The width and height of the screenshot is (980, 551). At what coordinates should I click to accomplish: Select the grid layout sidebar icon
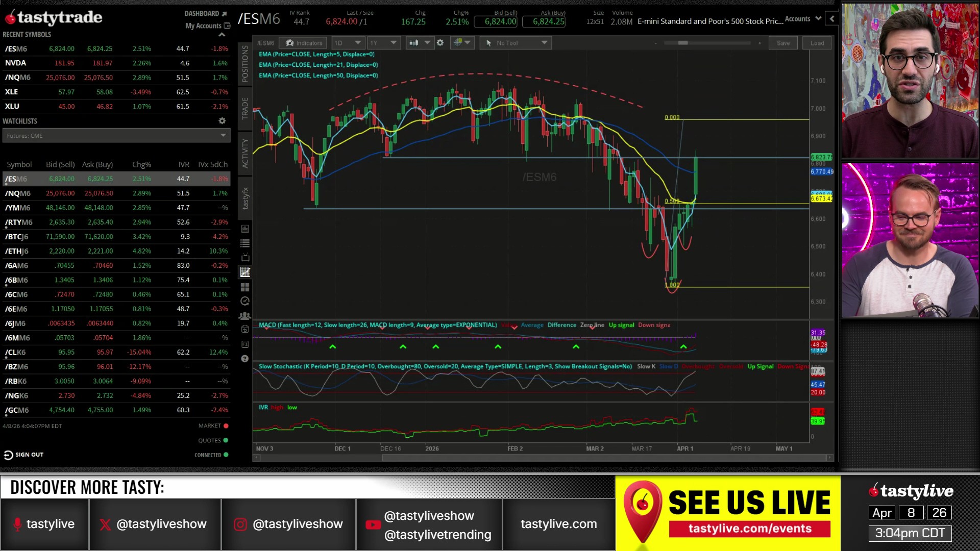pyautogui.click(x=245, y=287)
